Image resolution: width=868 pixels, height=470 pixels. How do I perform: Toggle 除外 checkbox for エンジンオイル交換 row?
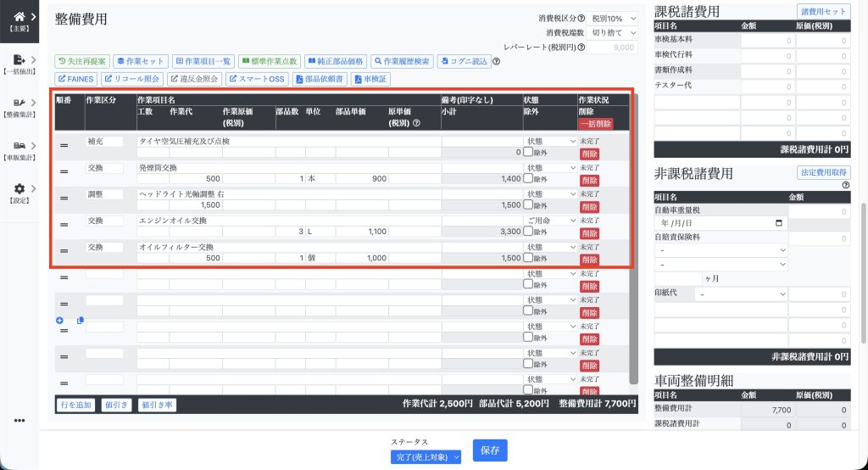pos(528,232)
